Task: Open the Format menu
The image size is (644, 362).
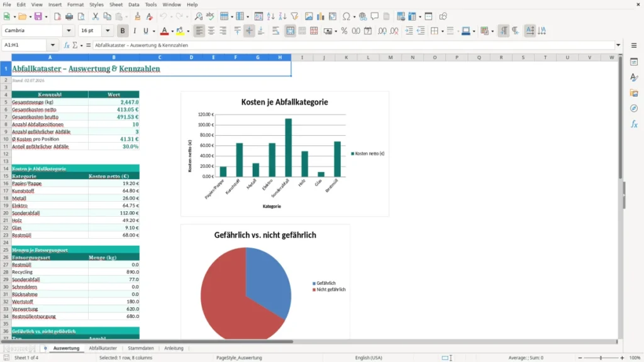Action: click(75, 4)
